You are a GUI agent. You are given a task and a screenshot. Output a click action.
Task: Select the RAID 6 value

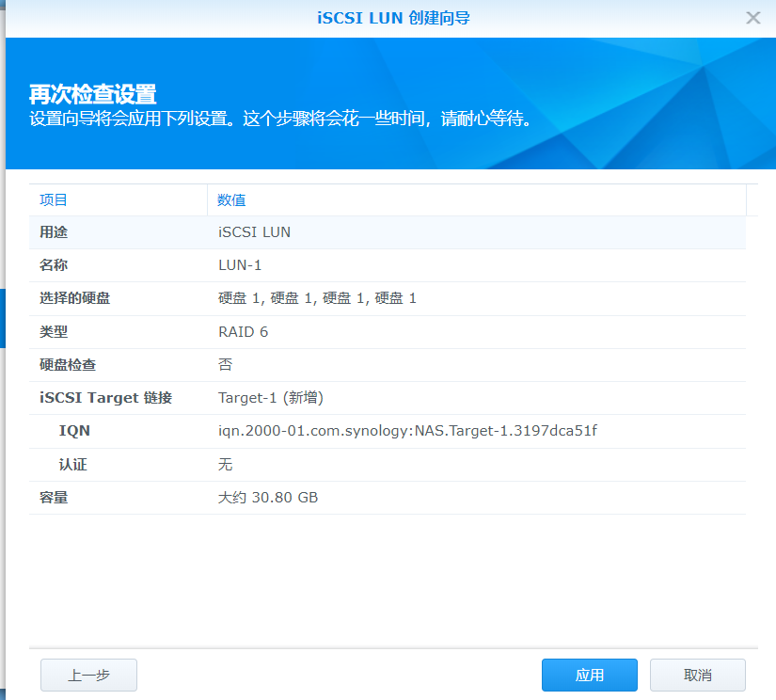[243, 332]
